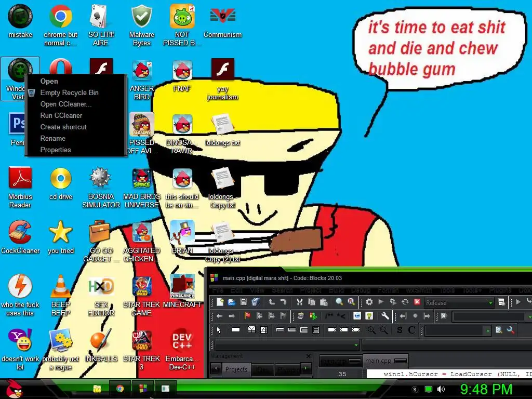532x399 pixels.
Task: Select the loldongs.txt file on desktop
Action: click(x=222, y=129)
